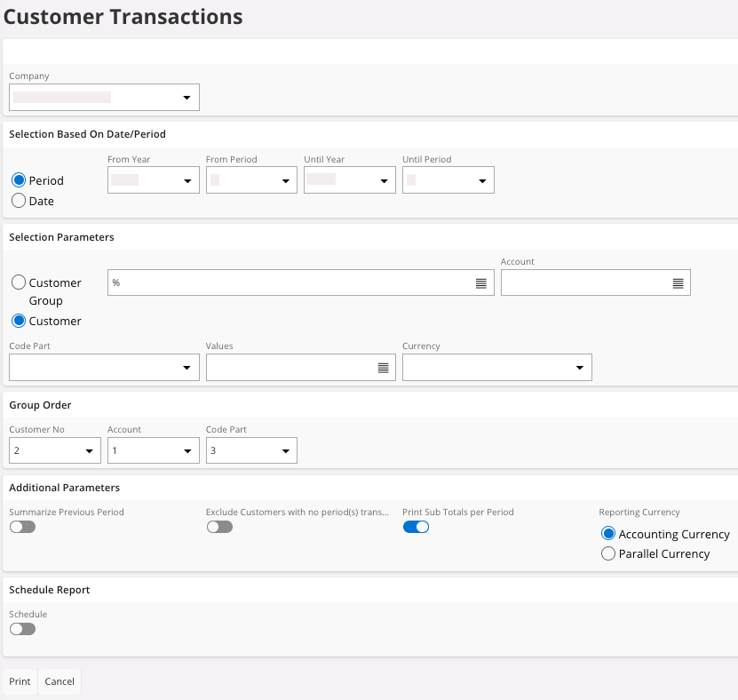Disable Print Sub Totals per Period
This screenshot has height=700, width=738.
[x=416, y=527]
